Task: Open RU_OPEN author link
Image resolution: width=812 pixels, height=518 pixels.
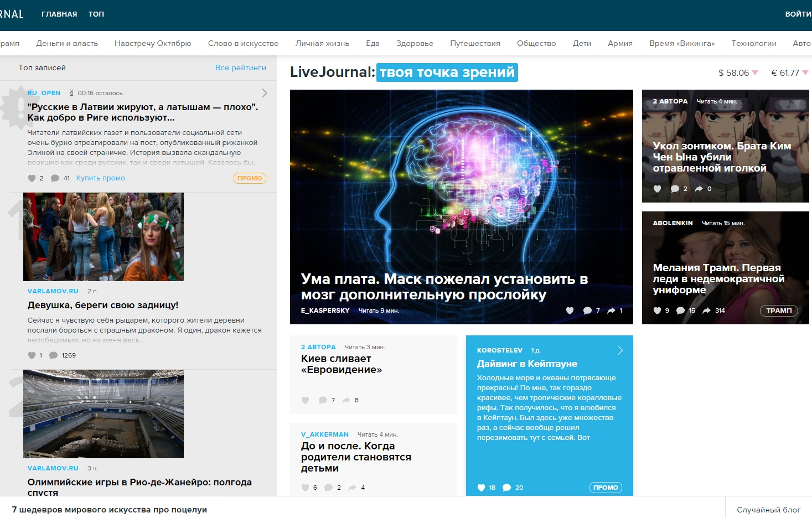Action: pyautogui.click(x=44, y=93)
